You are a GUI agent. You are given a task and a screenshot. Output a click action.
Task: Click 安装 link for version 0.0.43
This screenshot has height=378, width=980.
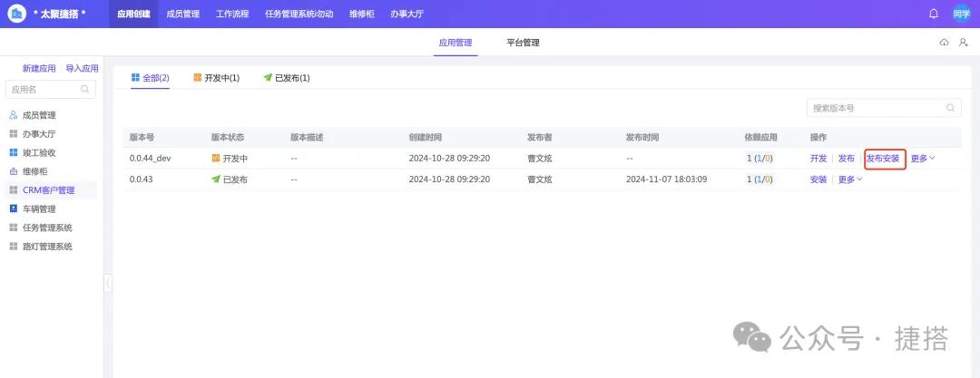(818, 179)
